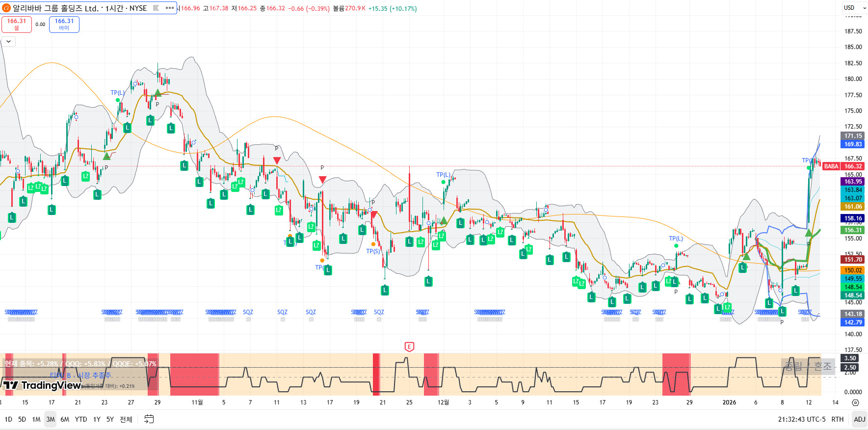Screen dimensions: 868x430
Task: Click the 166.31 바이 buy button
Action: [x=64, y=24]
